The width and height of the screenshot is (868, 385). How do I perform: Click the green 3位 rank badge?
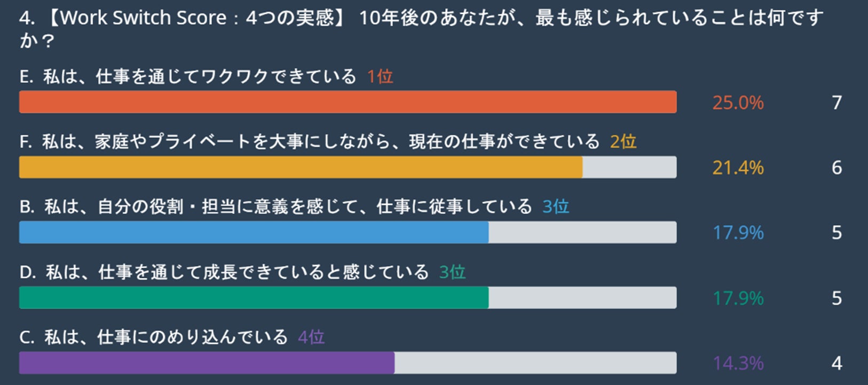[452, 272]
